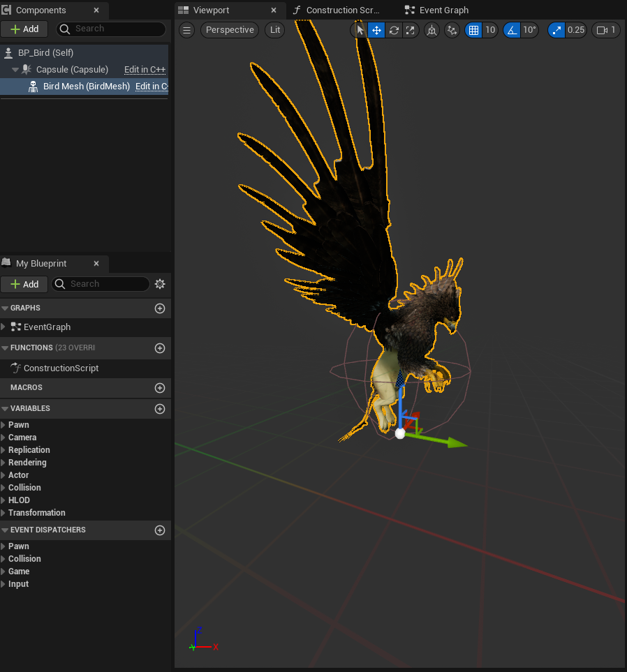Image resolution: width=627 pixels, height=672 pixels.
Task: Open Edit in C++ link for Capsule
Action: tap(145, 69)
